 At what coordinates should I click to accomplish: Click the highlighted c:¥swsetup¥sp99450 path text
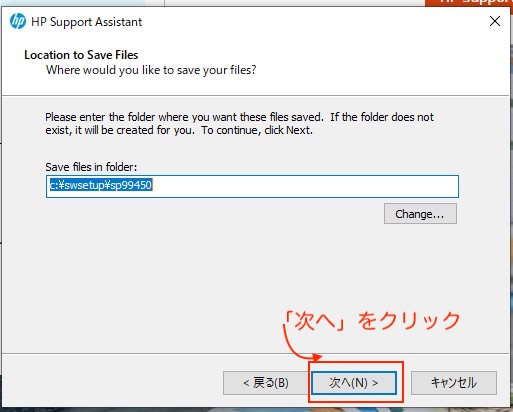(101, 185)
